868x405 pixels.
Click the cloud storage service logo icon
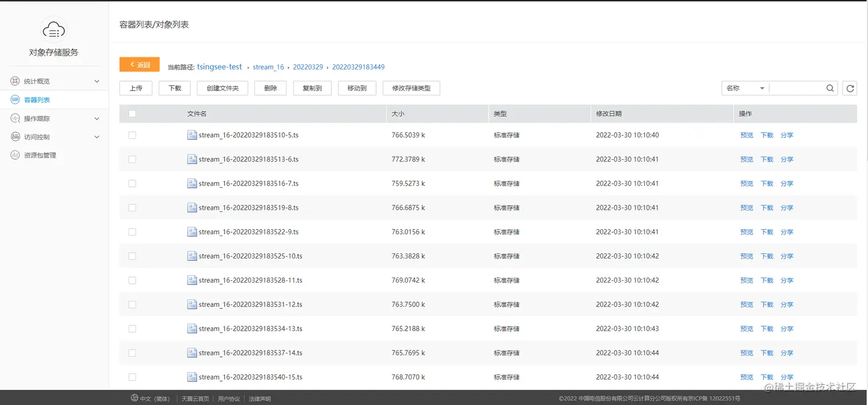54,29
